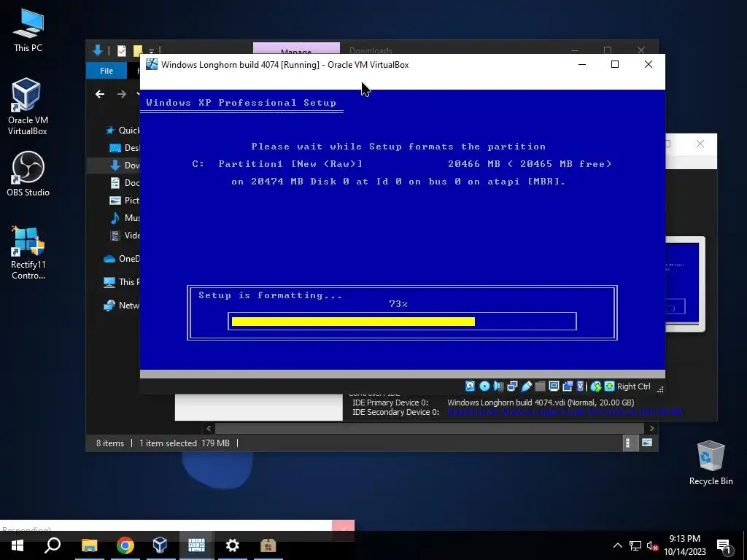The width and height of the screenshot is (747, 560).
Task: Open the USB devices indicator in VirtualBox status bar
Action: tap(527, 386)
